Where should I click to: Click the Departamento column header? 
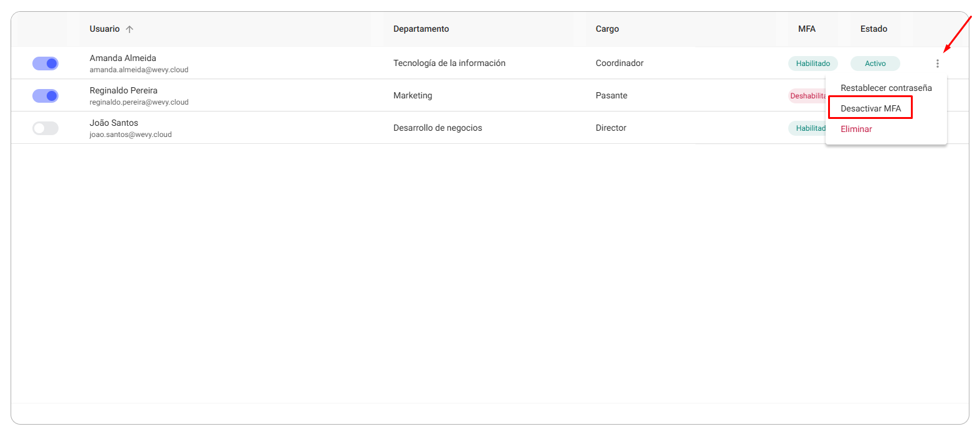pos(421,29)
